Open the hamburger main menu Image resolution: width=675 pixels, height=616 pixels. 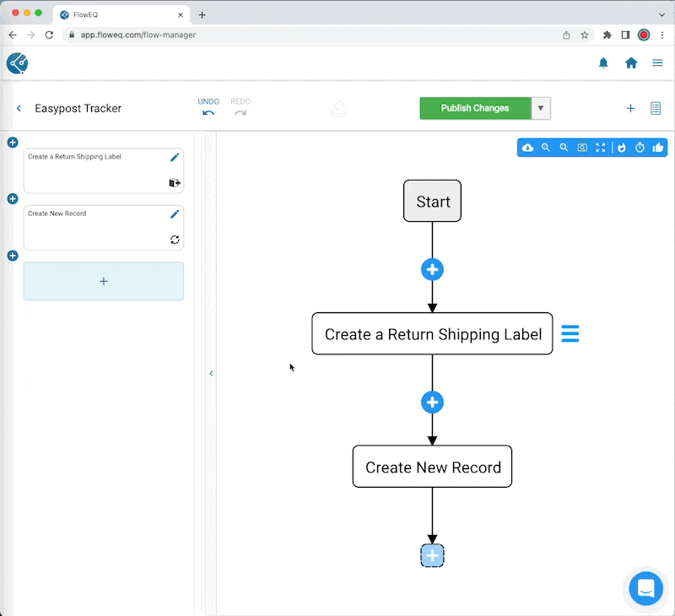click(x=657, y=63)
